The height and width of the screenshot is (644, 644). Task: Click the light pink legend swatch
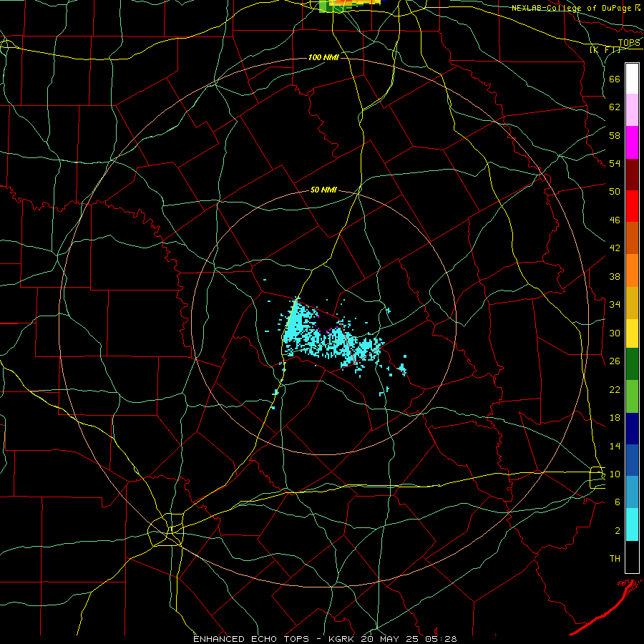(632, 109)
